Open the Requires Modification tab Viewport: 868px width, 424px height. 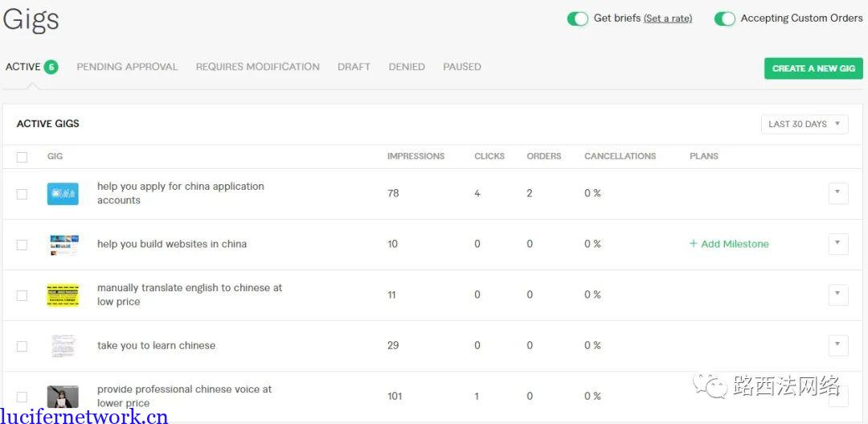pyautogui.click(x=257, y=67)
